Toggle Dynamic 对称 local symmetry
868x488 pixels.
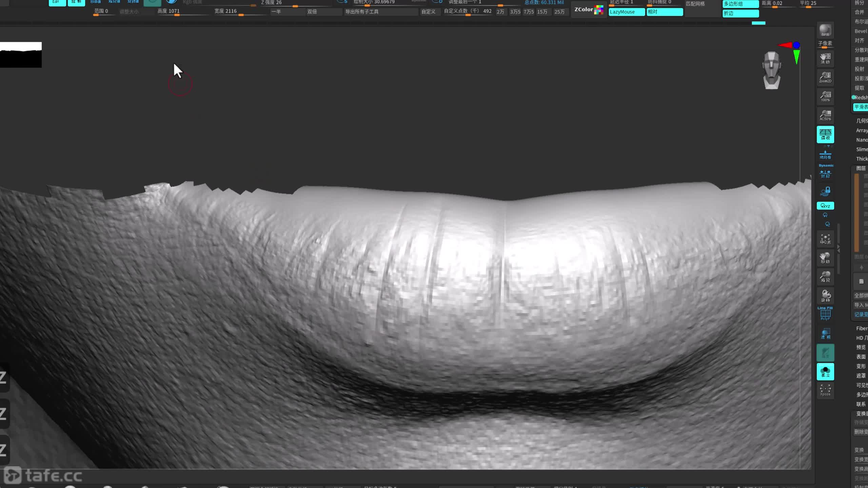pyautogui.click(x=826, y=171)
